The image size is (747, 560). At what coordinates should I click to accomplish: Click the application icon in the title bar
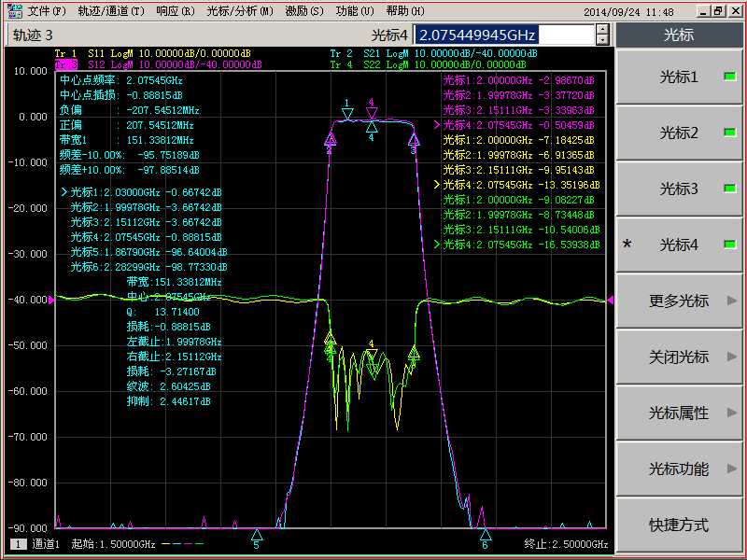[x=13, y=11]
